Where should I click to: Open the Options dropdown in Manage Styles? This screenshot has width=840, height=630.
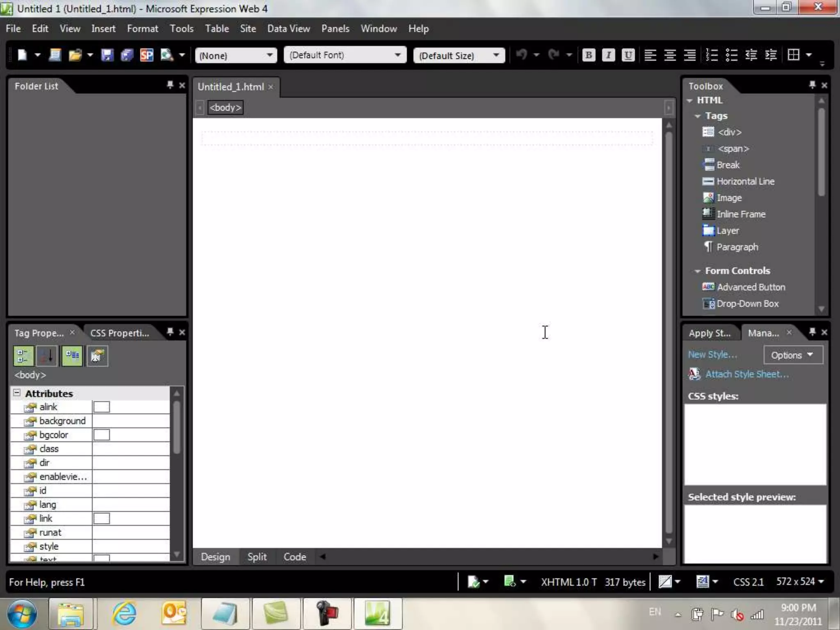click(792, 355)
